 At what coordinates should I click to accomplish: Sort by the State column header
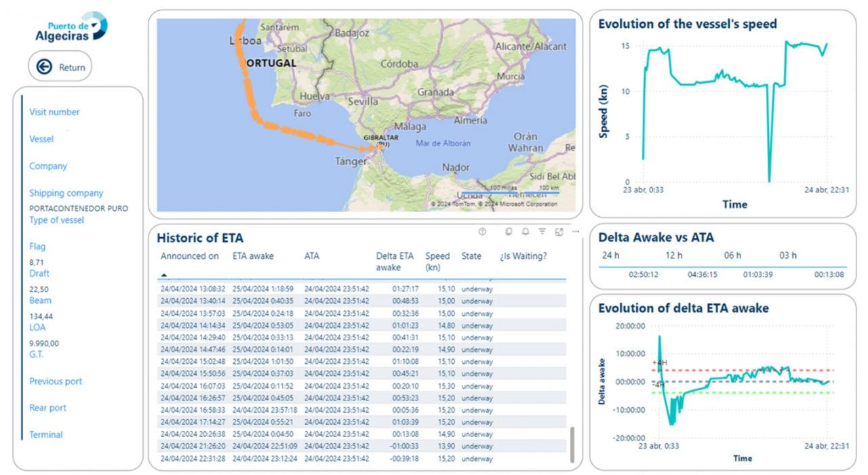pos(471,256)
